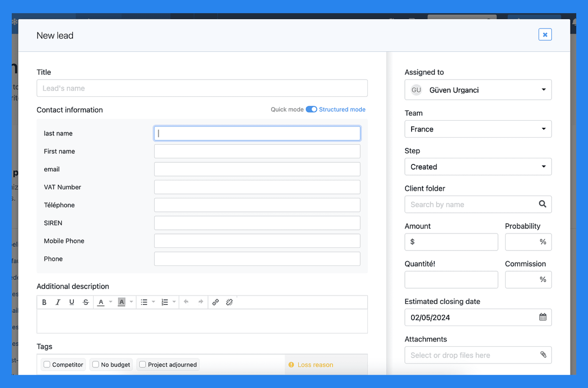The height and width of the screenshot is (388, 588).
Task: Click the Title input field
Action: click(x=202, y=88)
